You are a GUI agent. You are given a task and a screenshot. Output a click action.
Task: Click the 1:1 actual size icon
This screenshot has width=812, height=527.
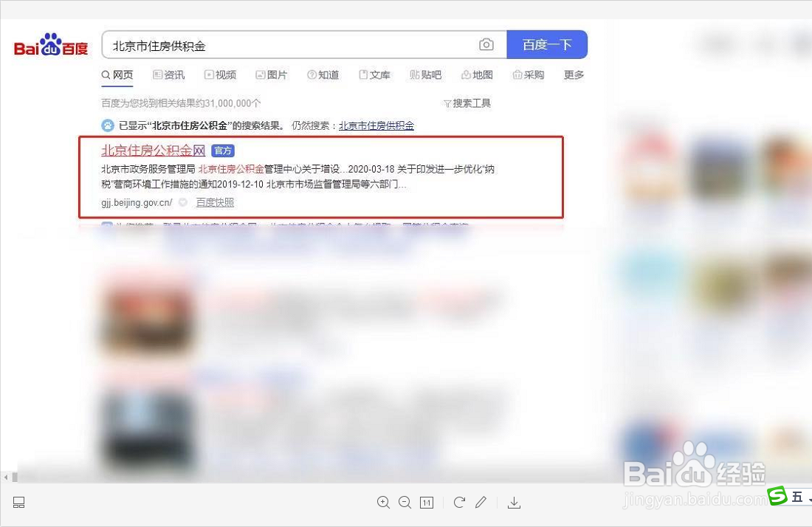click(427, 503)
